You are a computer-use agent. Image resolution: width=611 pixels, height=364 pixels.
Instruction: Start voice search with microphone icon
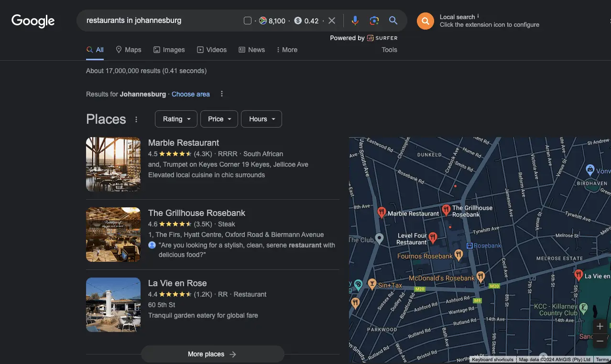pyautogui.click(x=355, y=21)
